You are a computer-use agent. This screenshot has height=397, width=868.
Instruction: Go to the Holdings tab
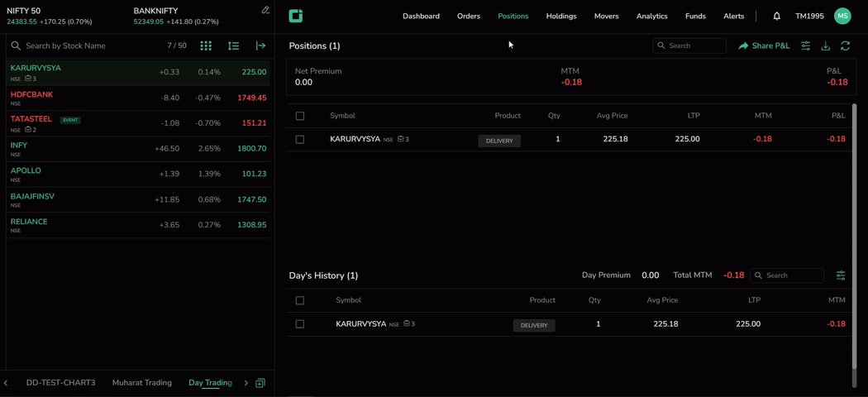(x=561, y=16)
